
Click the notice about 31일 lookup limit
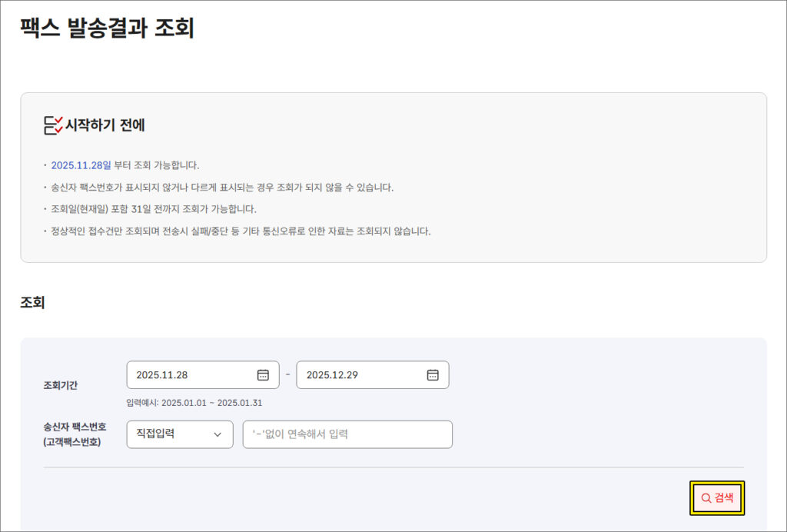pyautogui.click(x=154, y=209)
